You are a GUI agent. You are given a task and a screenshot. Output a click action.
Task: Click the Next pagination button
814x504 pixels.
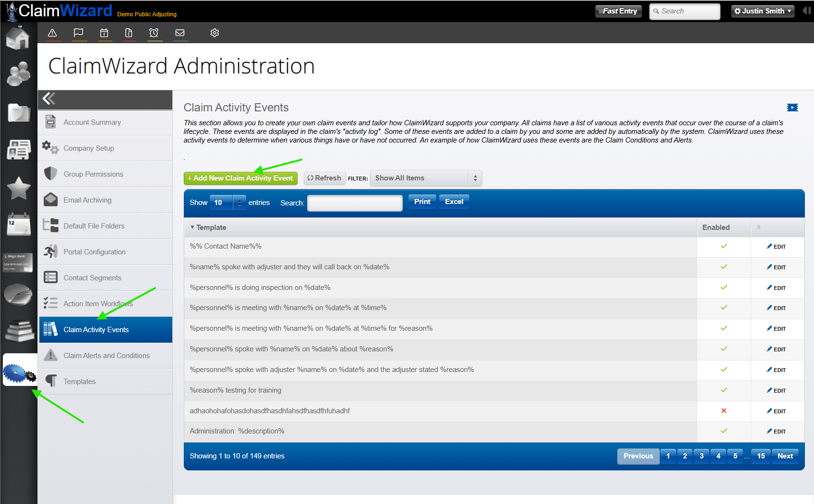coord(785,456)
